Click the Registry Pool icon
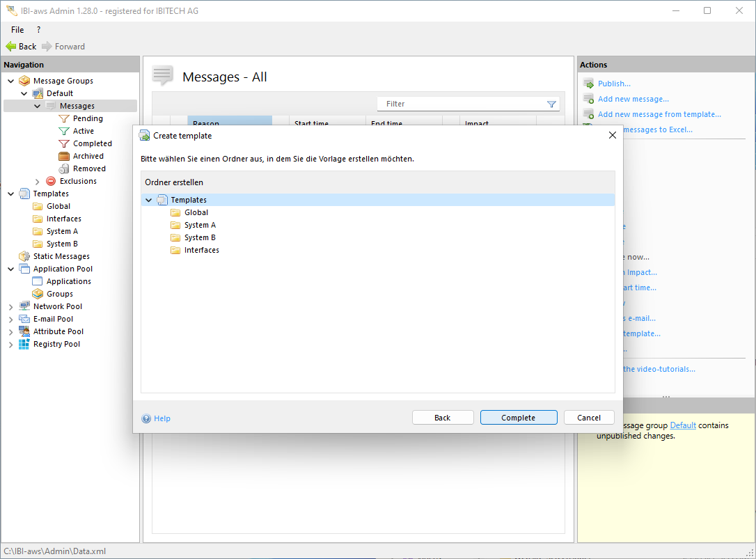Viewport: 756px width, 559px height. 24,344
